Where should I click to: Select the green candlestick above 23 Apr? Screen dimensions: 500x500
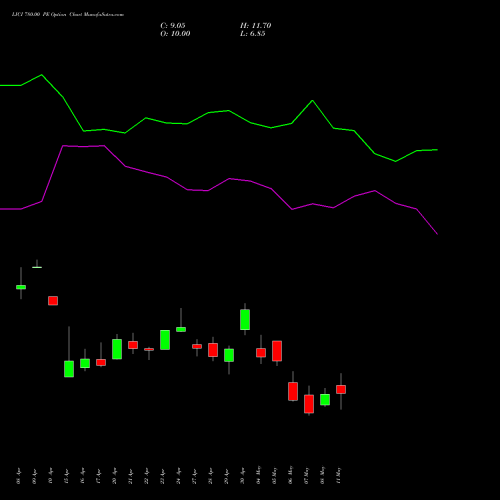tap(165, 340)
